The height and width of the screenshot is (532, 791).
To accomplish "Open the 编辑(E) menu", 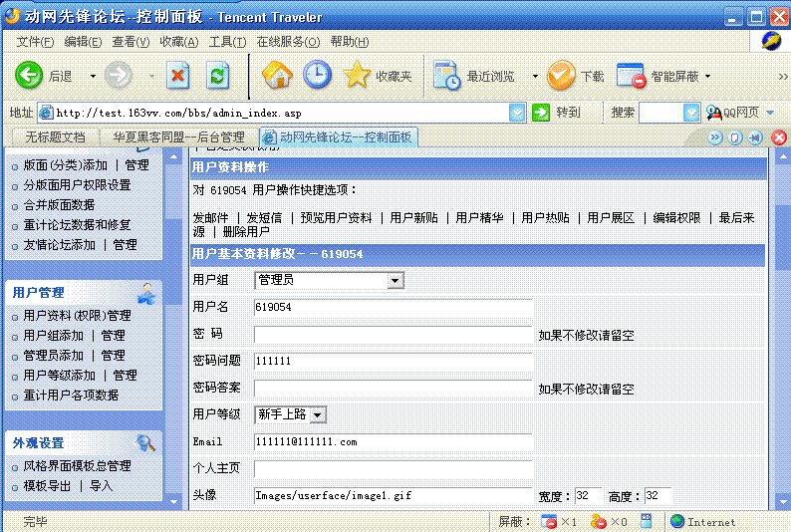I will (x=83, y=42).
